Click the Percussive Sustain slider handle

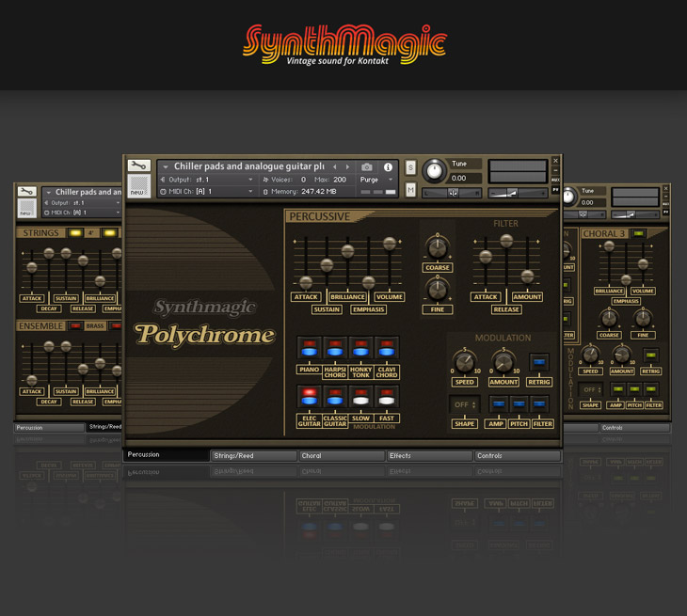(327, 265)
